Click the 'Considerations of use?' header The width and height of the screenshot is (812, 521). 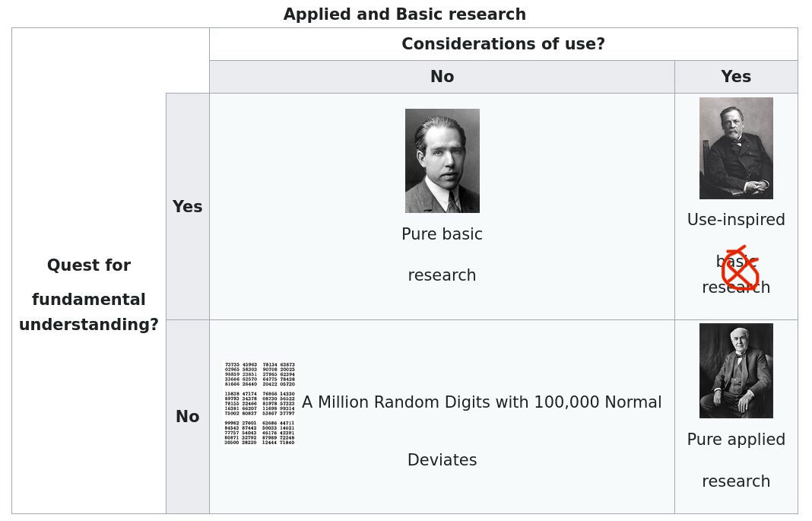(x=503, y=44)
